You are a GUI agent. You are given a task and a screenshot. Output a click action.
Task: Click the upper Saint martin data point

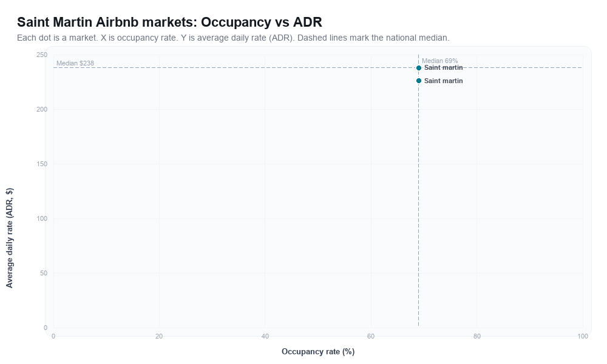tap(418, 68)
